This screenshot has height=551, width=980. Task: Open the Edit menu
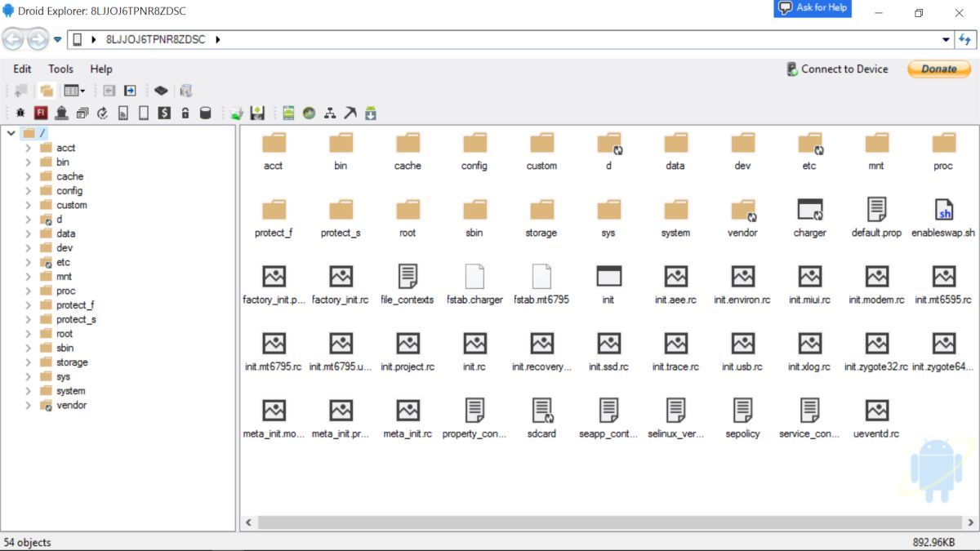point(23,69)
